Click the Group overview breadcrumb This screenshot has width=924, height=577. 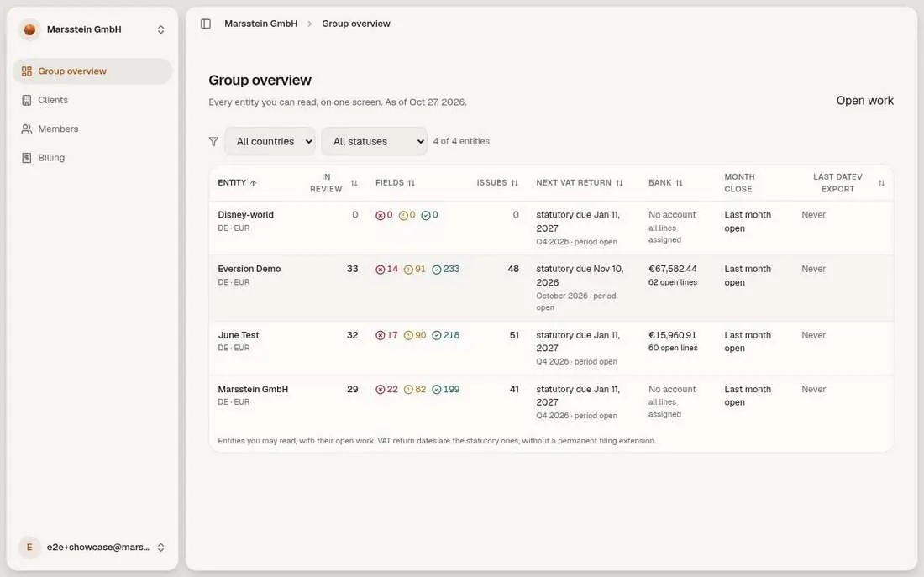click(356, 24)
